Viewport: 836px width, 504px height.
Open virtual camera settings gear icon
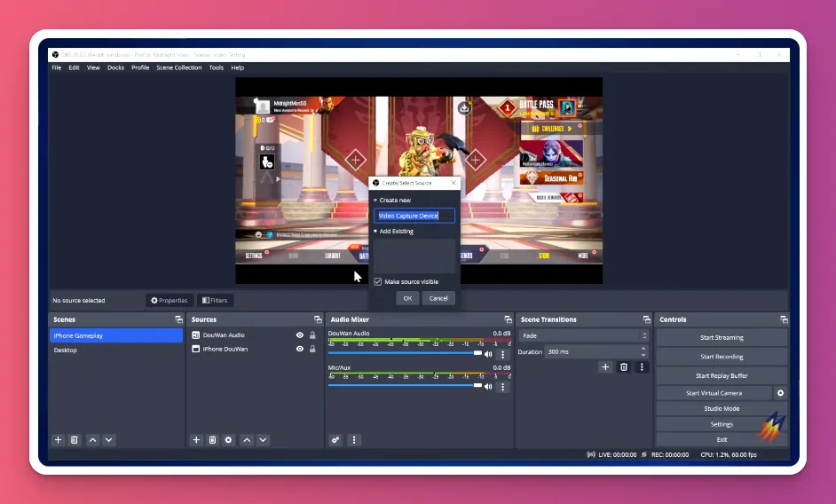click(x=780, y=393)
